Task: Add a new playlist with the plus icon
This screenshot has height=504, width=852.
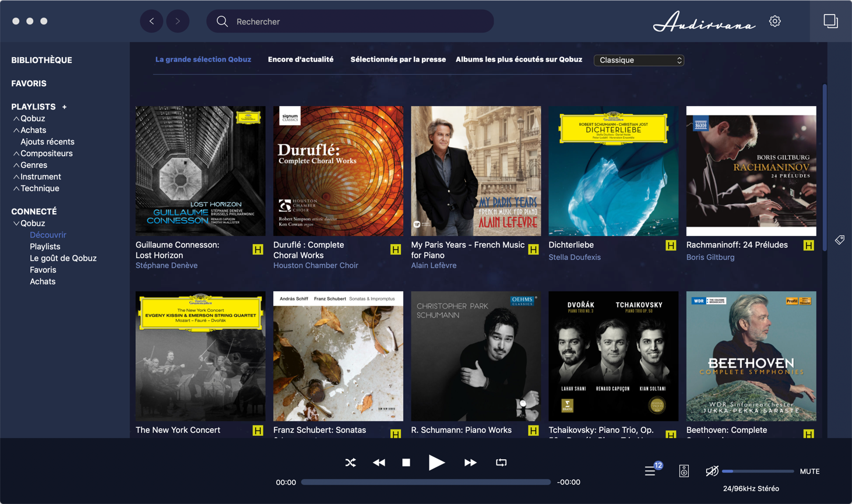Action: click(x=65, y=107)
